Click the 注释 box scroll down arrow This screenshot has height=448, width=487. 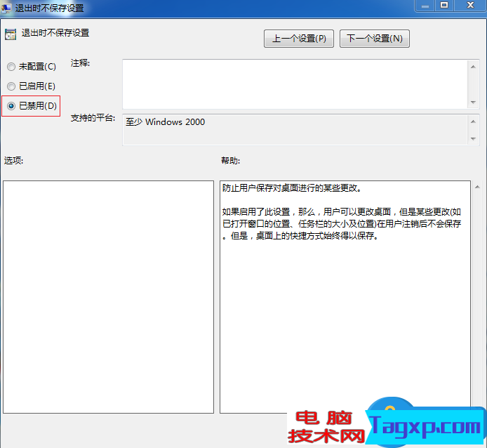[x=473, y=103]
